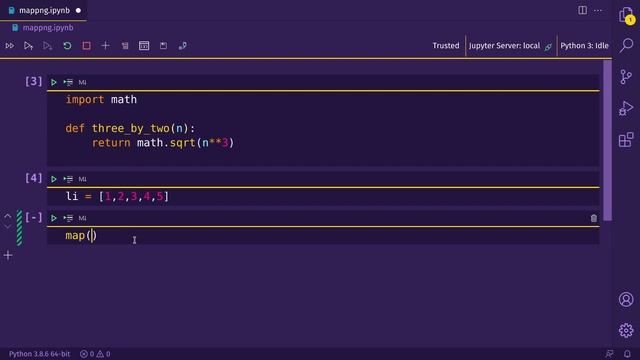Open Accounts menu in activity bar

[x=626, y=300]
